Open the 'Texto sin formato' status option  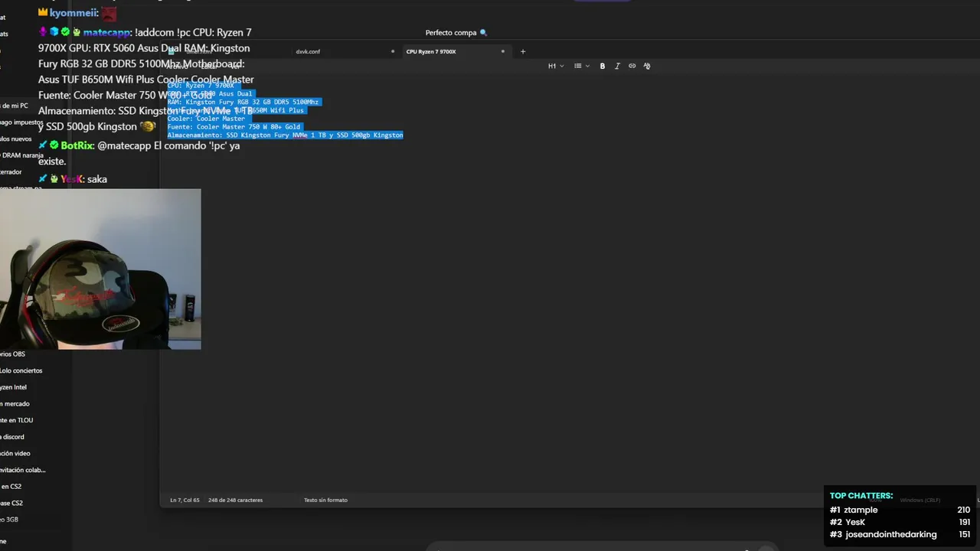tap(325, 500)
